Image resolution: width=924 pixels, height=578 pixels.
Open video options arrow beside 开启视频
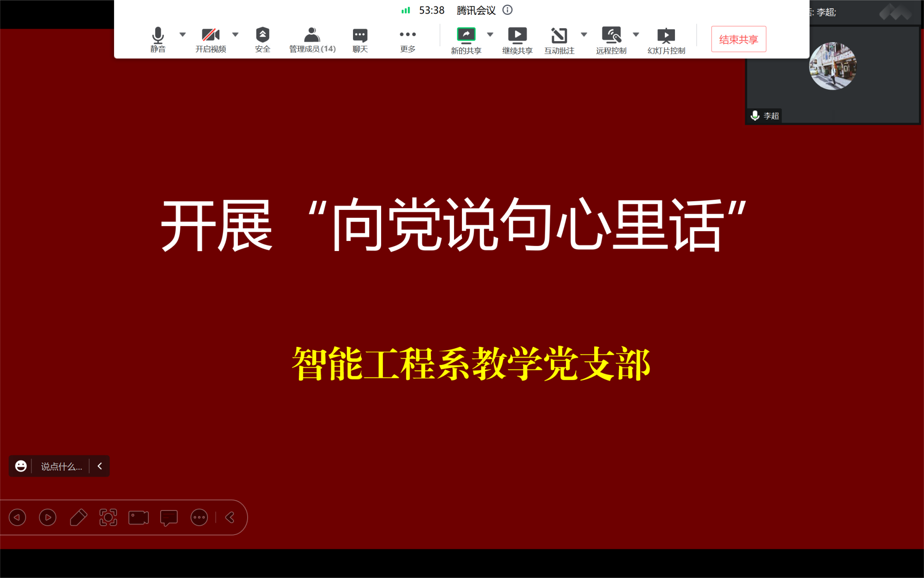point(235,35)
